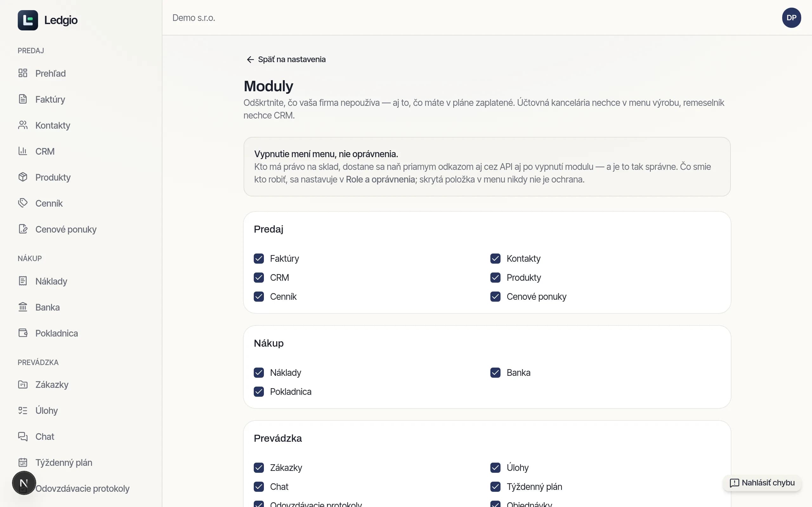Screen dimensions: 812x507
Task: Click the Produkty box icon in sidebar
Action: 23,177
